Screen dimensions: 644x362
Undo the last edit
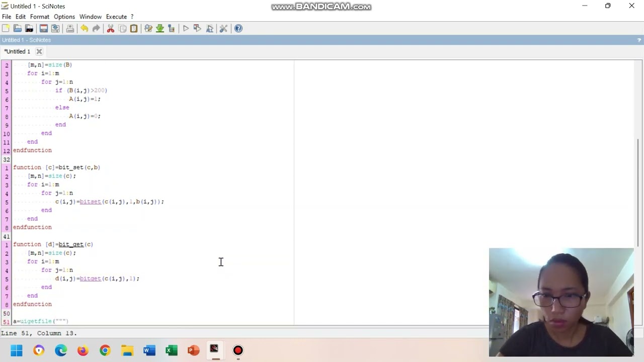click(x=84, y=29)
